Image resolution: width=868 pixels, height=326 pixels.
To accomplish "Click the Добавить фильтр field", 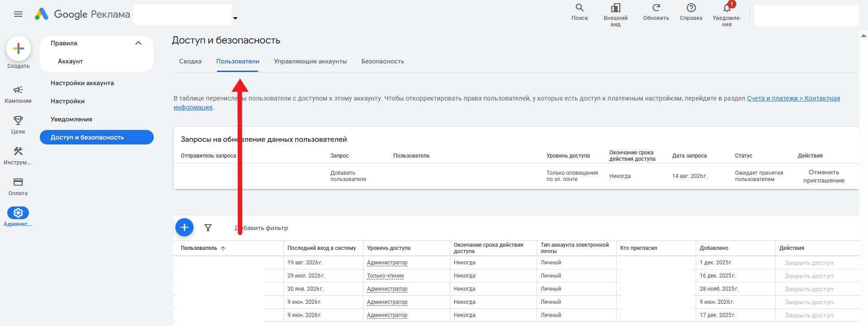I will [x=261, y=228].
